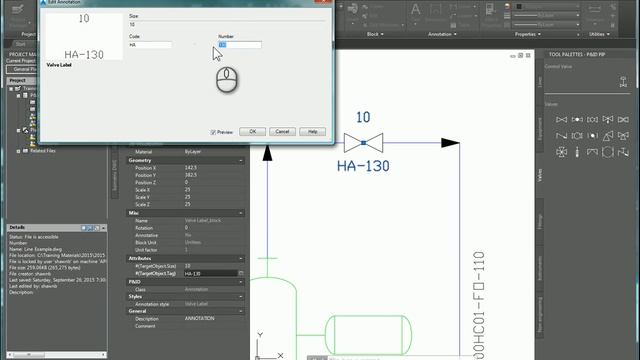Collapse the Attributes properties section
The image size is (640, 360).
pos(241,258)
